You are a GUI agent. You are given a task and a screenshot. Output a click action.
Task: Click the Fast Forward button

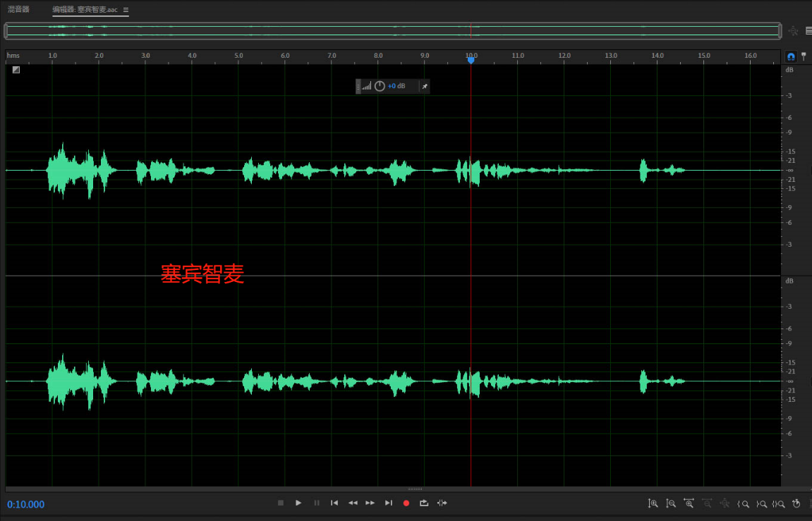click(370, 503)
